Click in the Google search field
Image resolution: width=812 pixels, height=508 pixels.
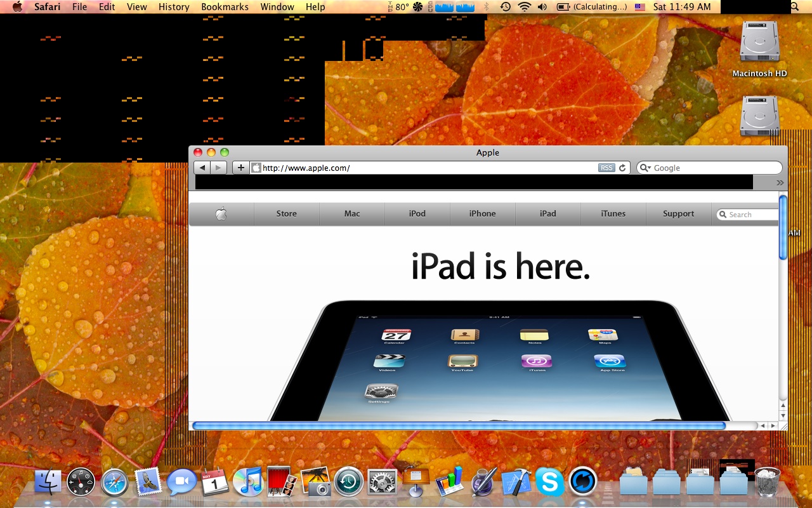709,168
